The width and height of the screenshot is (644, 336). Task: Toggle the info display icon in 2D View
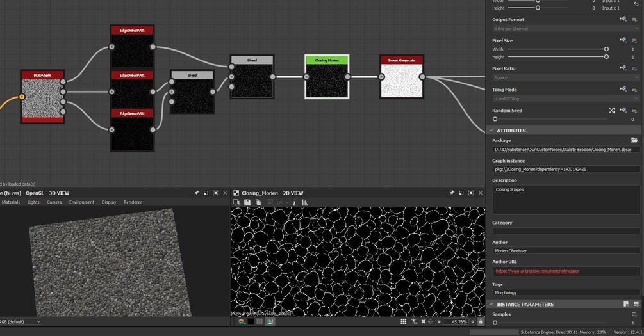click(x=294, y=202)
